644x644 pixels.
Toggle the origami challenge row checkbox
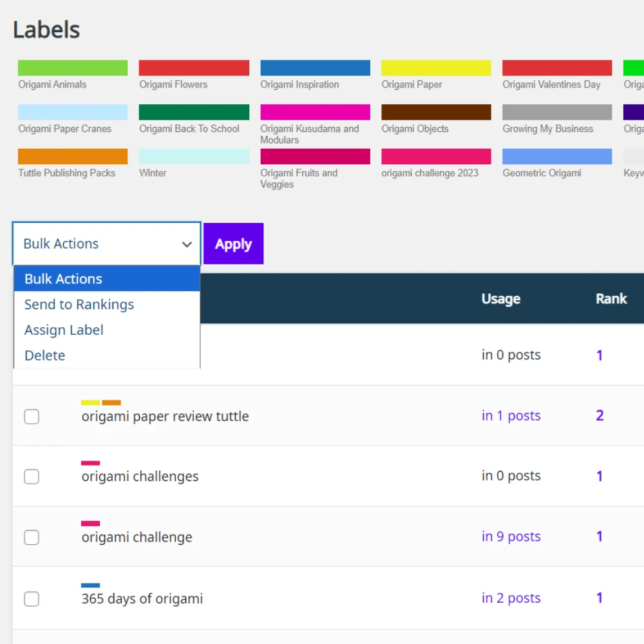click(x=32, y=537)
